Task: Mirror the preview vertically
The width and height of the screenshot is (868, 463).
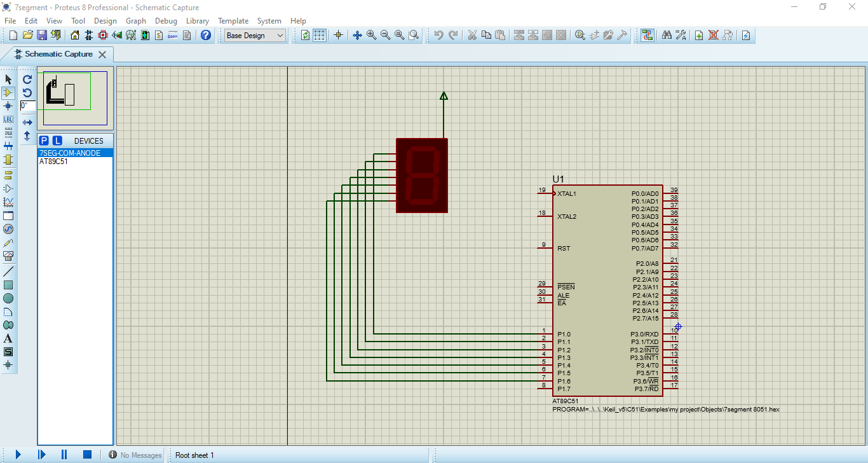Action: tap(27, 135)
